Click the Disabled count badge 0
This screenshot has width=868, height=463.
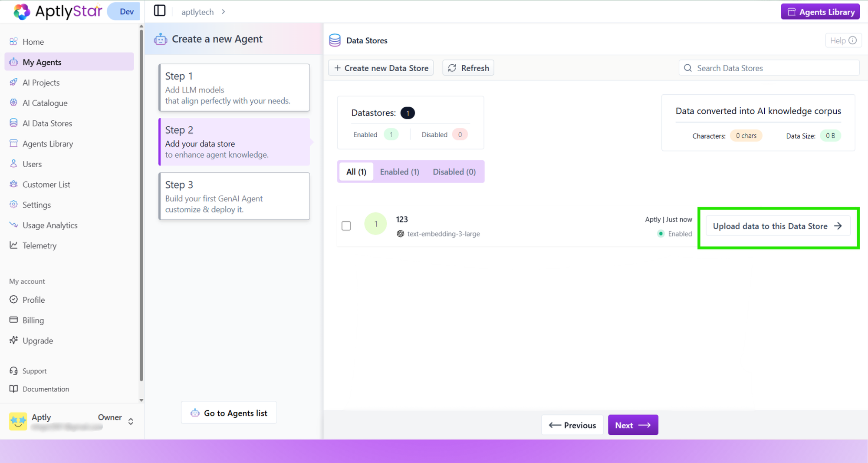(460, 135)
